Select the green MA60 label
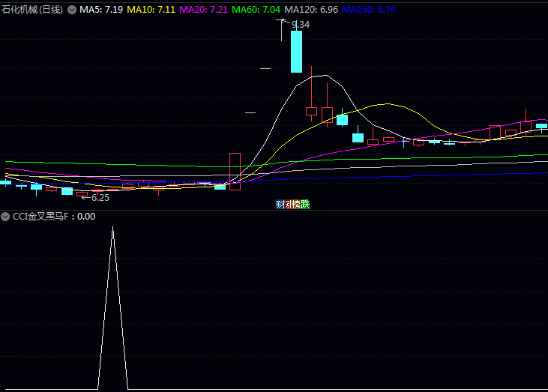Image resolution: width=548 pixels, height=392 pixels. [256, 10]
